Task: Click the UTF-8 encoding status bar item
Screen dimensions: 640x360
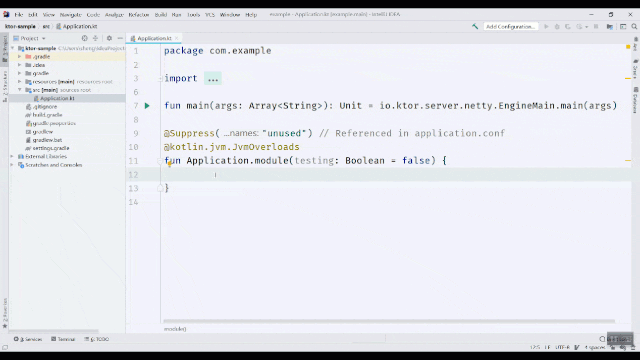Action: click(x=562, y=347)
